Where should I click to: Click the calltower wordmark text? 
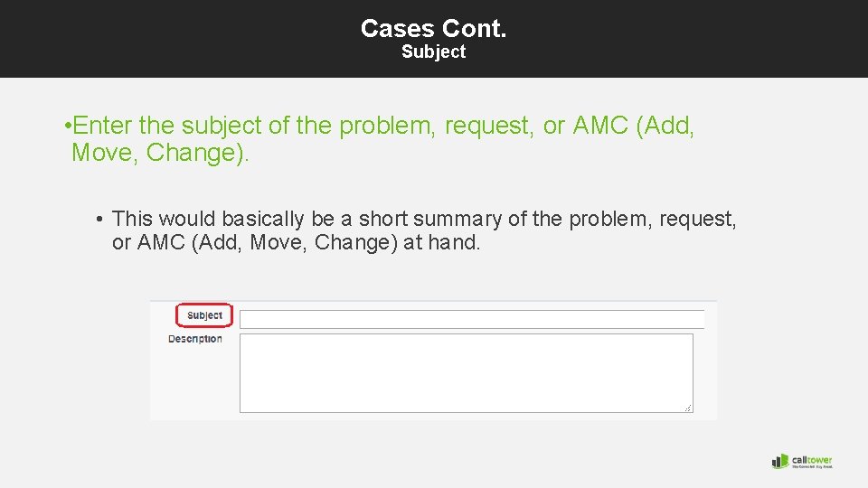(811, 458)
